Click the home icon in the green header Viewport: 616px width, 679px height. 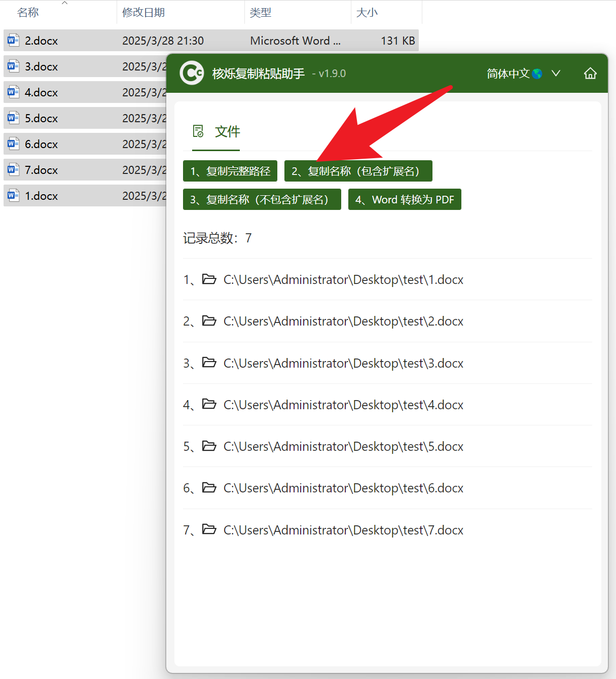590,74
